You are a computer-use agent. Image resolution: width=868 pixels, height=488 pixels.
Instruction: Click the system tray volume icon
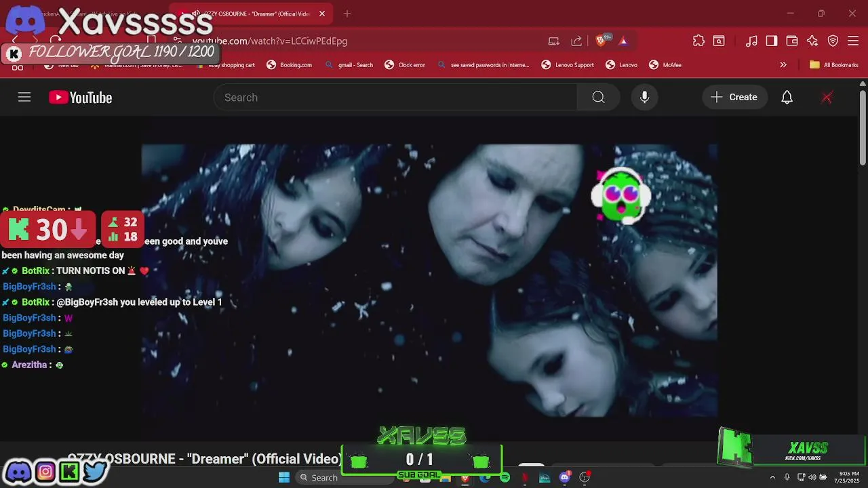(x=812, y=478)
